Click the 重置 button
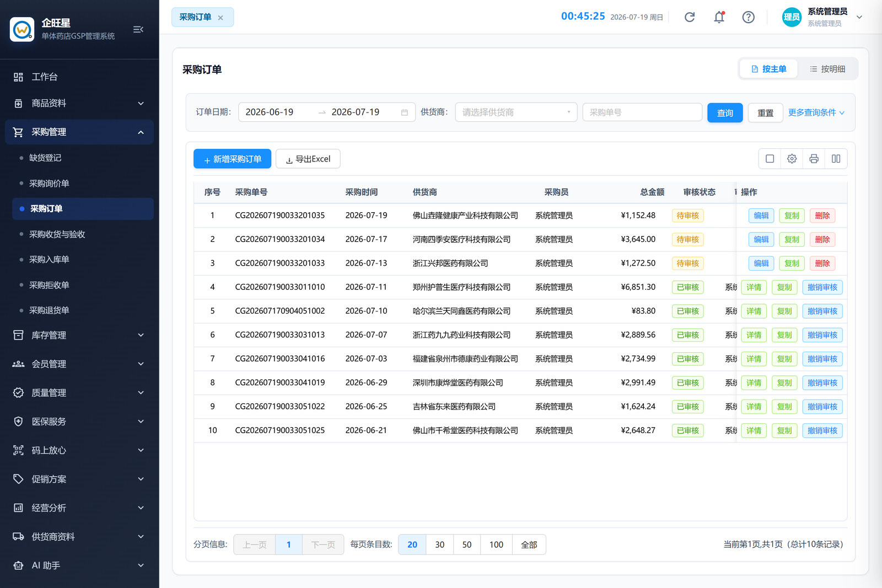Screen dimensions: 882x588 point(765,112)
